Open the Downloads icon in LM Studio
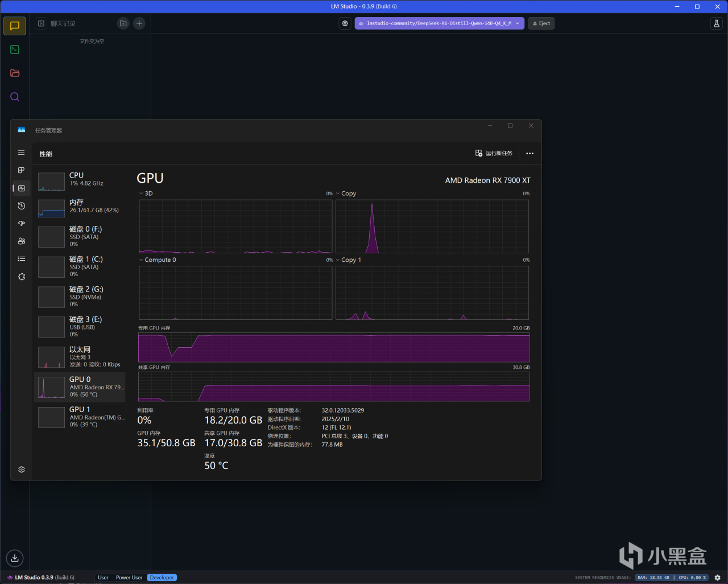The image size is (728, 584). point(15,558)
